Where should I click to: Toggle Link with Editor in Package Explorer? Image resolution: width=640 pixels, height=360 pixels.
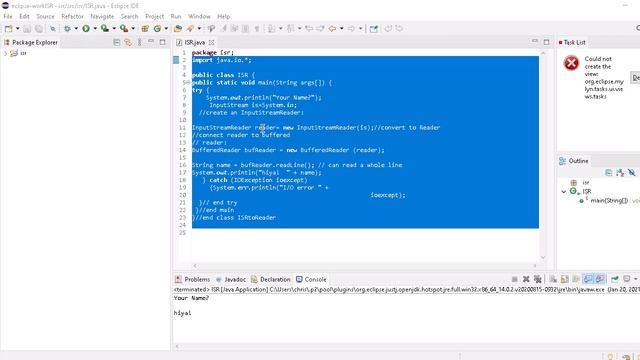point(128,42)
